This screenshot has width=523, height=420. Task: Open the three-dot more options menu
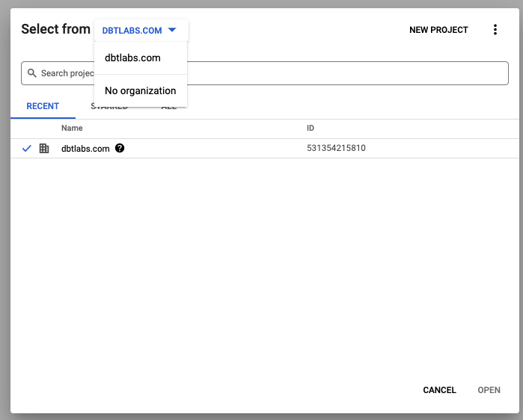[x=495, y=30]
